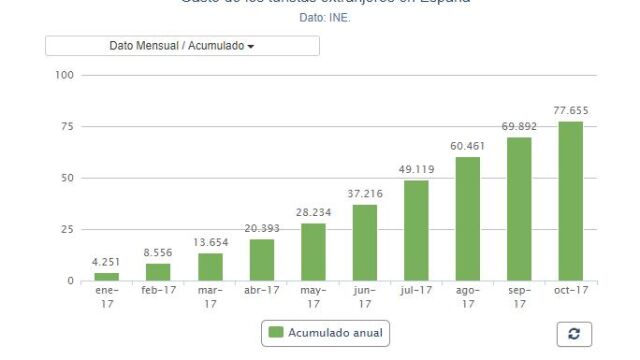This screenshot has width=640, height=360.
Task: Select the ene-17 bar labeled 4.251
Action: (107, 277)
